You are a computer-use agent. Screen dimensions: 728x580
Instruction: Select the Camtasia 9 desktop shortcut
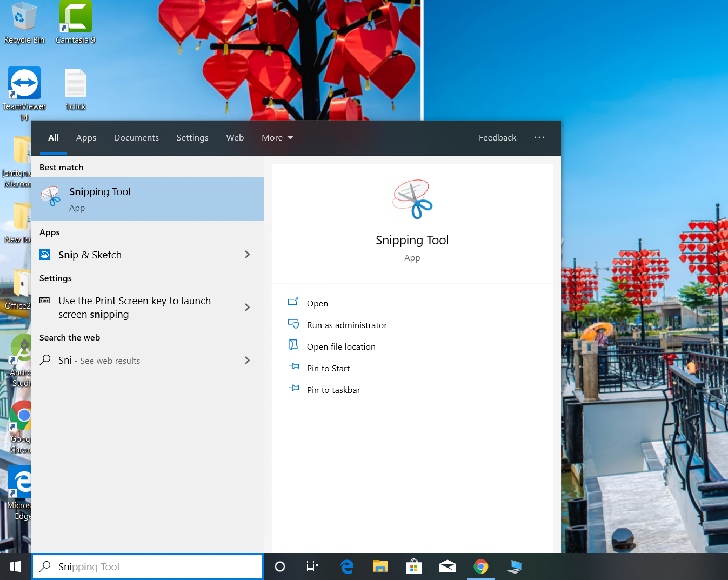pos(76,23)
